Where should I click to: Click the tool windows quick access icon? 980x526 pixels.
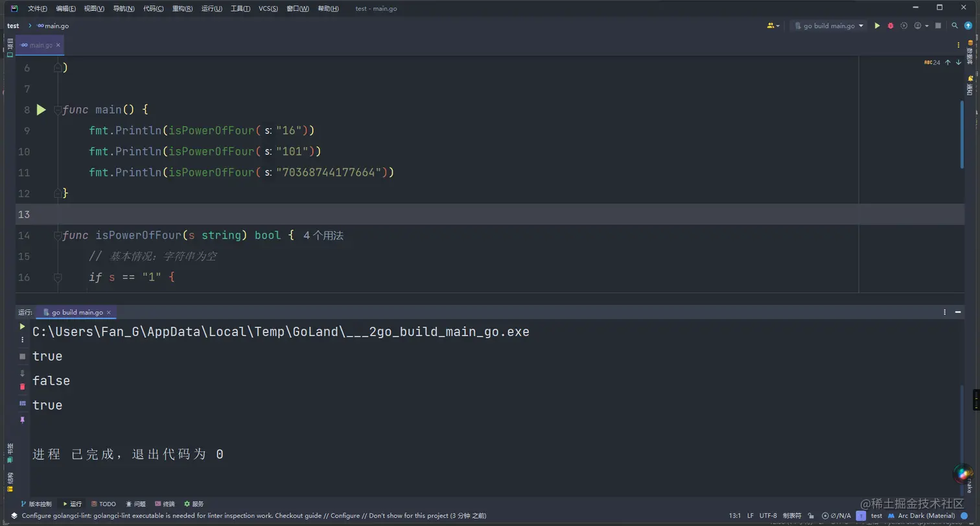[x=14, y=516]
